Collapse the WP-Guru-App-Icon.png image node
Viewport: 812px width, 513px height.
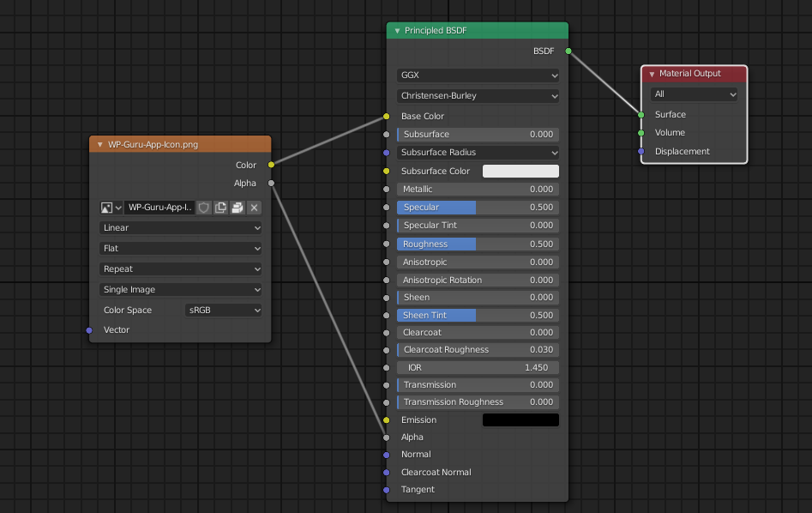98,144
